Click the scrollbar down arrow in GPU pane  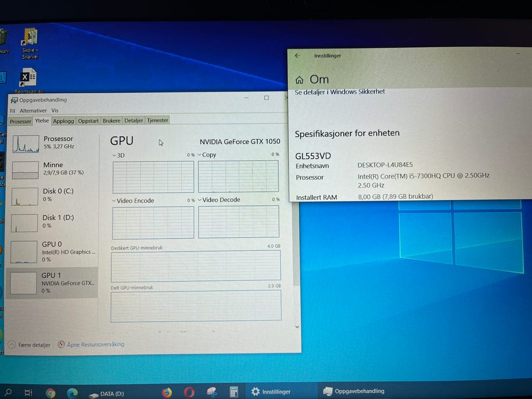coord(297,327)
